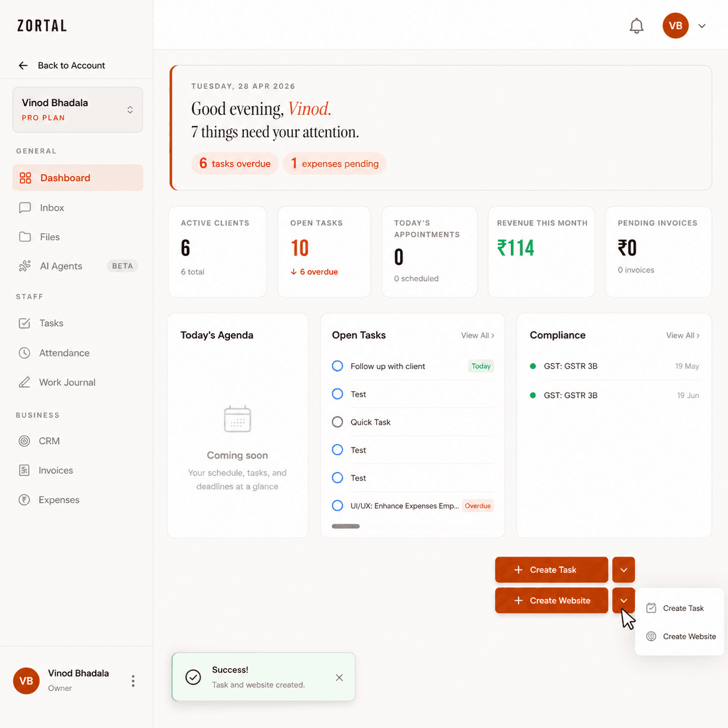This screenshot has height=728, width=728.
Task: Click the Zortal logo
Action: (x=42, y=26)
